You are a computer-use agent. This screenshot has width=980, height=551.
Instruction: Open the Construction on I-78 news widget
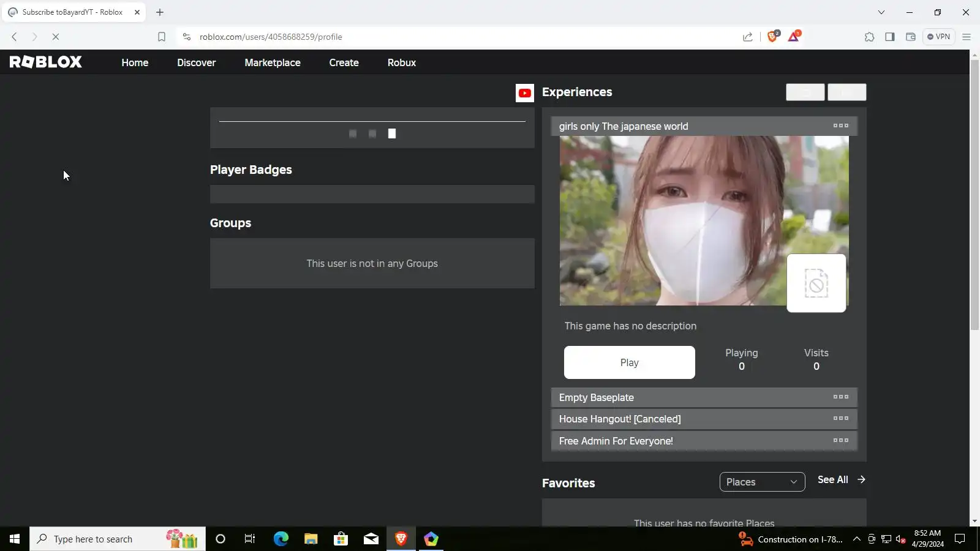pos(791,539)
